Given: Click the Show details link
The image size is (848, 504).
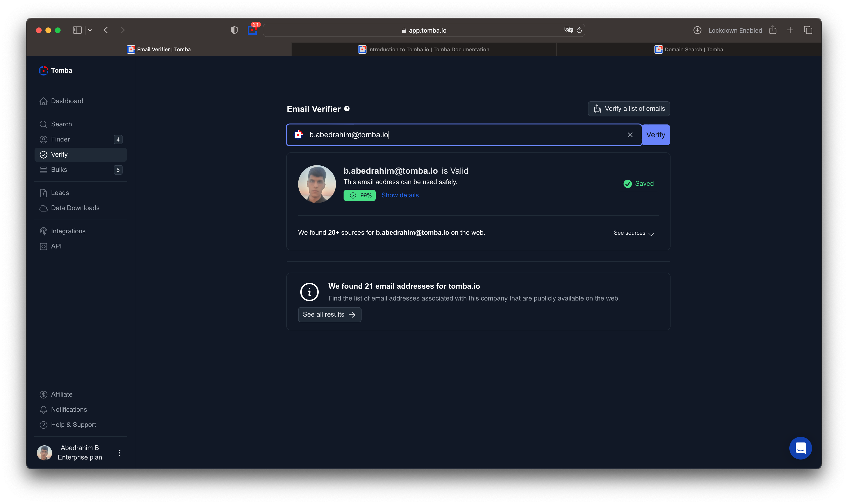Looking at the screenshot, I should pos(400,195).
